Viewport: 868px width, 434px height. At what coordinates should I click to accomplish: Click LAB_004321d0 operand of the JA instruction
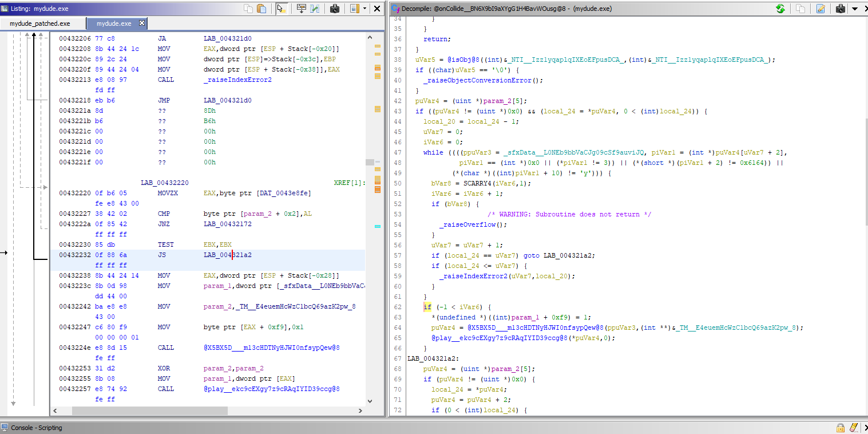227,38
